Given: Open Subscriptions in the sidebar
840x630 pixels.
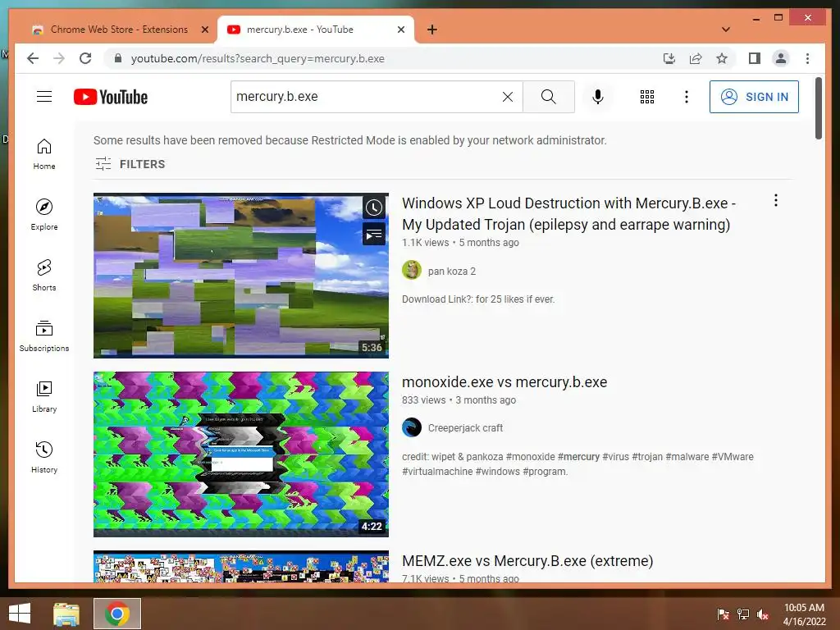Looking at the screenshot, I should tap(44, 336).
